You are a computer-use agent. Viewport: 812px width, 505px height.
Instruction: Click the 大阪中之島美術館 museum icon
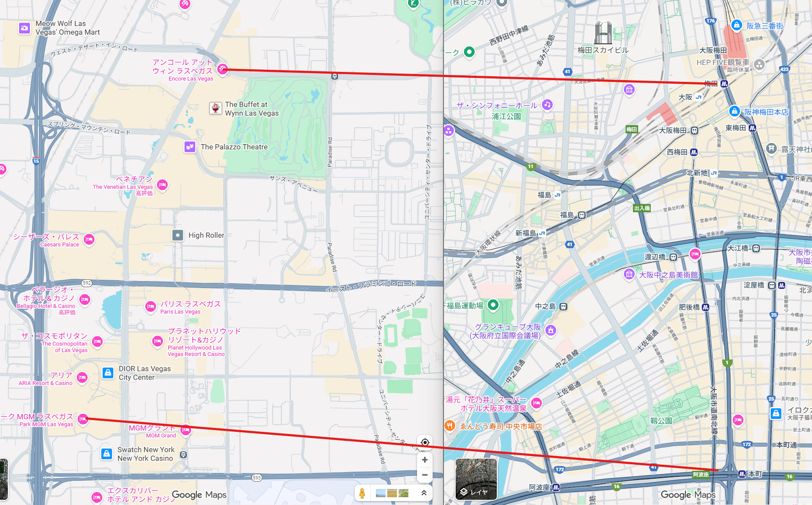pos(629,274)
